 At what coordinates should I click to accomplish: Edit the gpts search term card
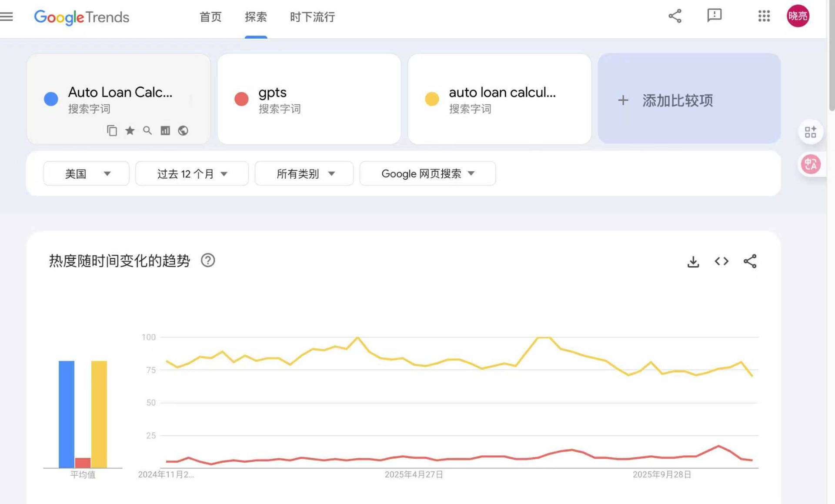pos(309,99)
